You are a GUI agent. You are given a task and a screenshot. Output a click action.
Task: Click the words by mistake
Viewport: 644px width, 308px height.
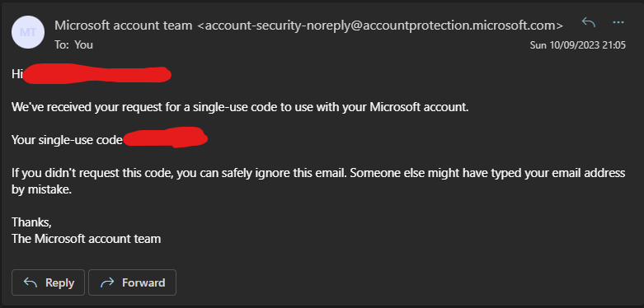42,190
